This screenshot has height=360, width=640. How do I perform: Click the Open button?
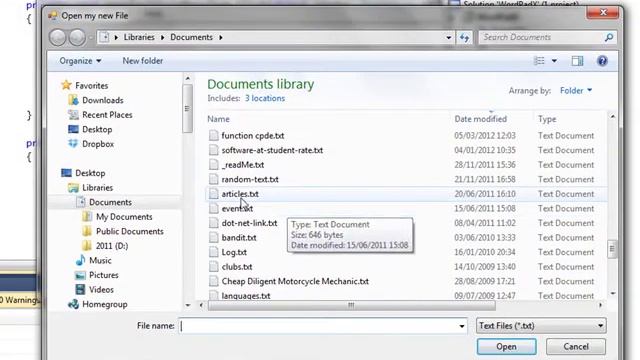click(506, 347)
